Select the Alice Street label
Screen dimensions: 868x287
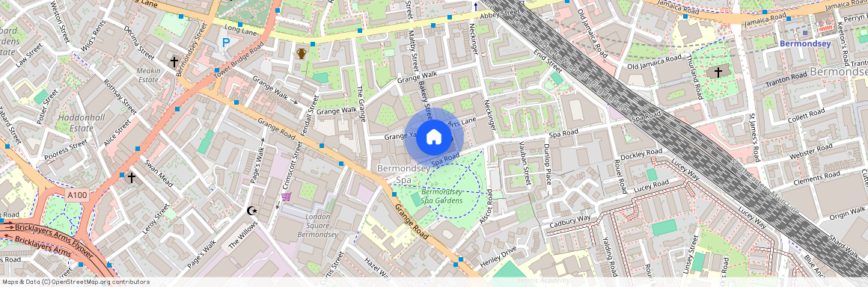117,132
